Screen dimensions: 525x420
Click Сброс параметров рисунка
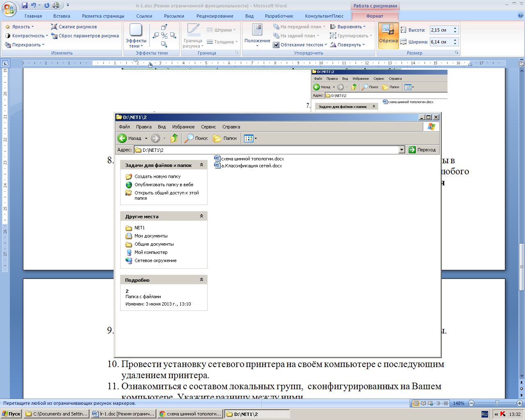(85, 36)
